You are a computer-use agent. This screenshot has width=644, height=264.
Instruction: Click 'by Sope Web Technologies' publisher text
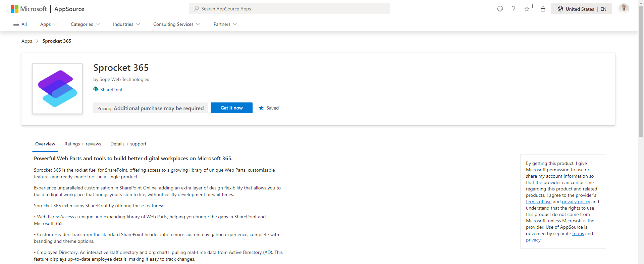tap(121, 79)
